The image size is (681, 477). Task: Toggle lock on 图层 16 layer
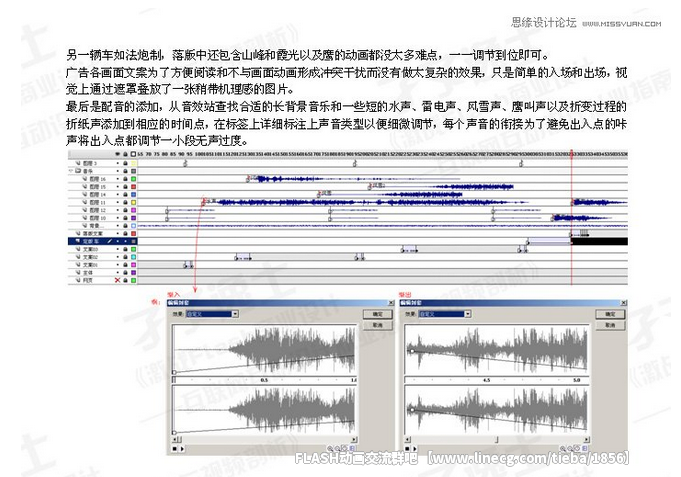(125, 179)
